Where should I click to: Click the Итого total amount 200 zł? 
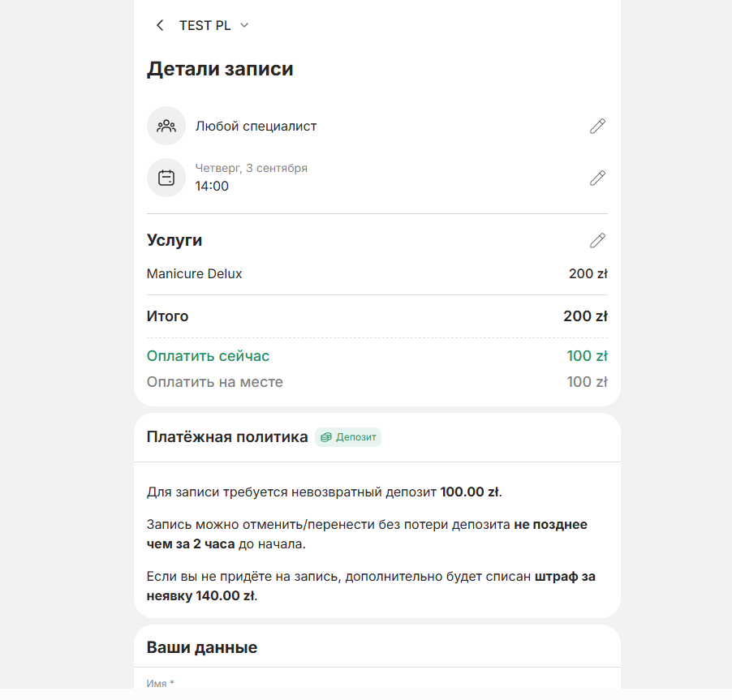585,316
